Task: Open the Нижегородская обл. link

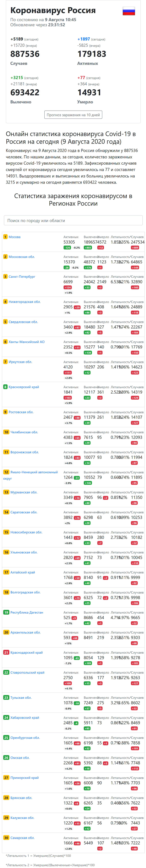Action: [25, 302]
